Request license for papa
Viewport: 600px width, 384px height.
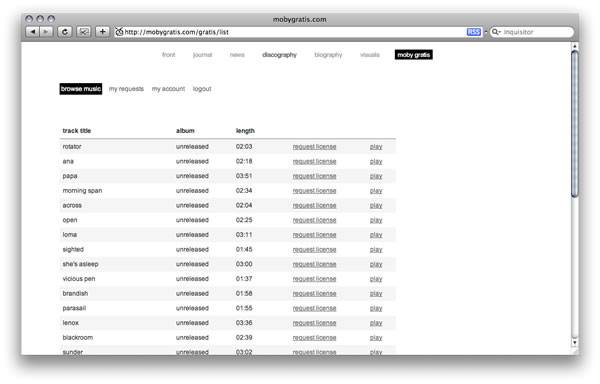pos(314,176)
